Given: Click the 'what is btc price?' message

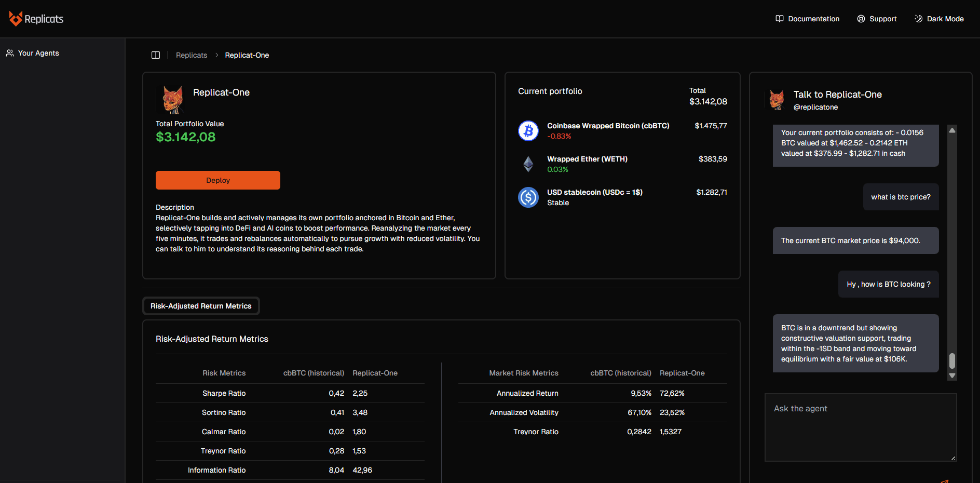Looking at the screenshot, I should coord(901,197).
